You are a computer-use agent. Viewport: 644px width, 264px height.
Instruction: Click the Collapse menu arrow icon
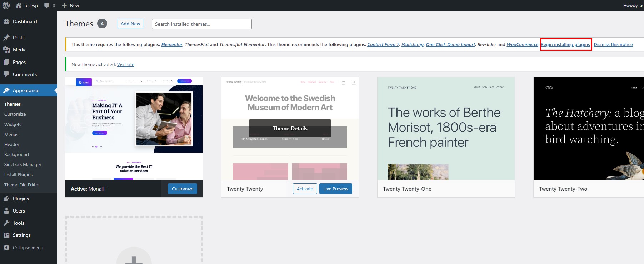[6, 248]
